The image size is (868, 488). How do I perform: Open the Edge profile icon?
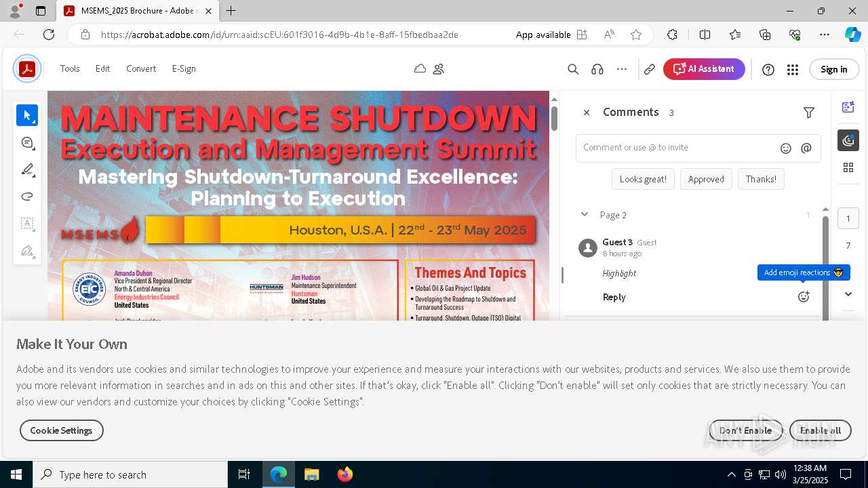point(15,11)
